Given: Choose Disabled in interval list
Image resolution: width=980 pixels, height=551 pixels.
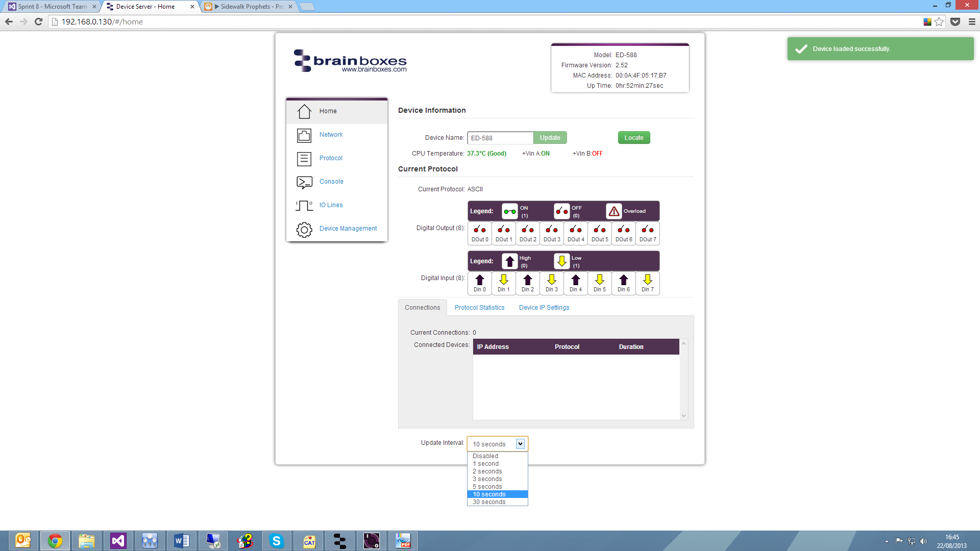Looking at the screenshot, I should (485, 456).
